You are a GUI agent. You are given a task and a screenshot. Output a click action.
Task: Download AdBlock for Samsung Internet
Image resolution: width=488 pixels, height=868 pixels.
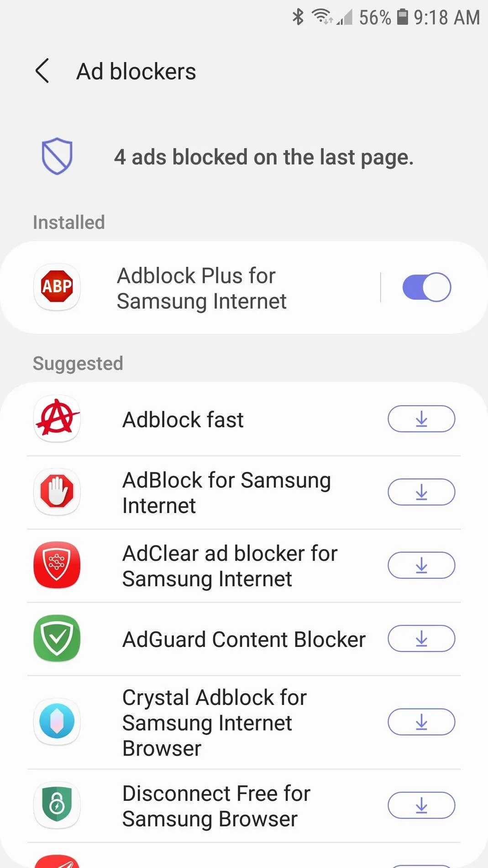pyautogui.click(x=421, y=492)
